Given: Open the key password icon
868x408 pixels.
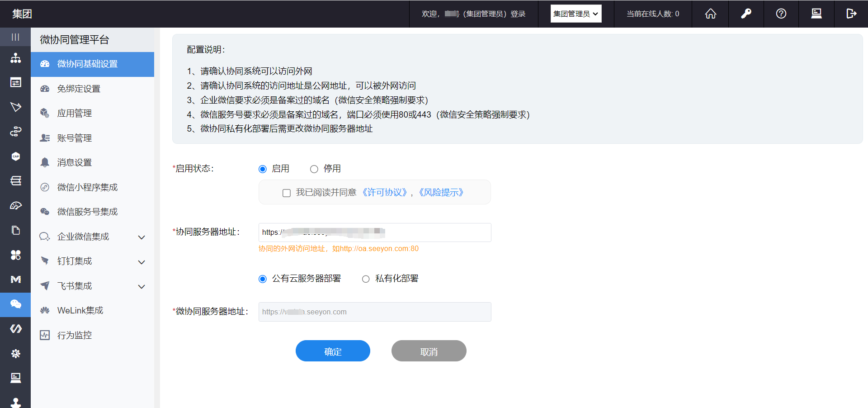Looking at the screenshot, I should tap(746, 14).
